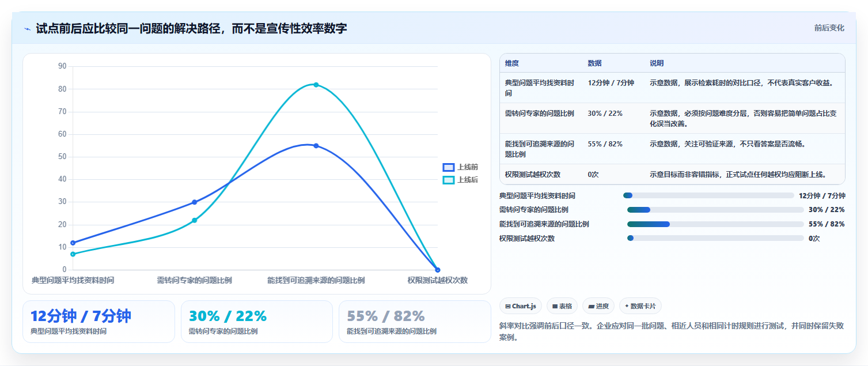
Task: Click table cell 55% / 82%
Action: click(605, 144)
